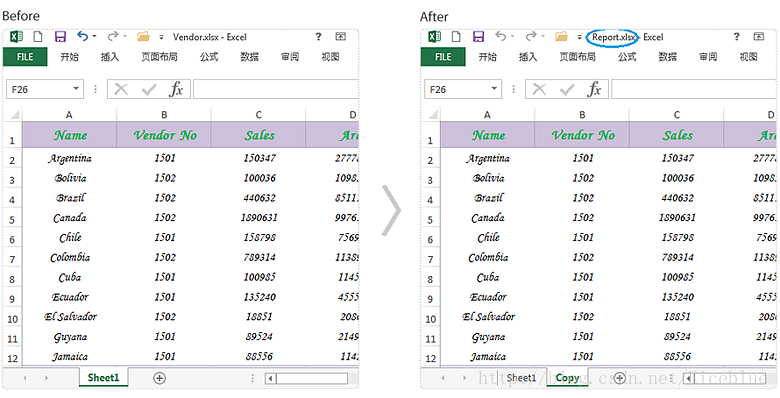Add a new sheet in Vendor.xlsx window
This screenshot has height=398, width=780.
coord(159,378)
